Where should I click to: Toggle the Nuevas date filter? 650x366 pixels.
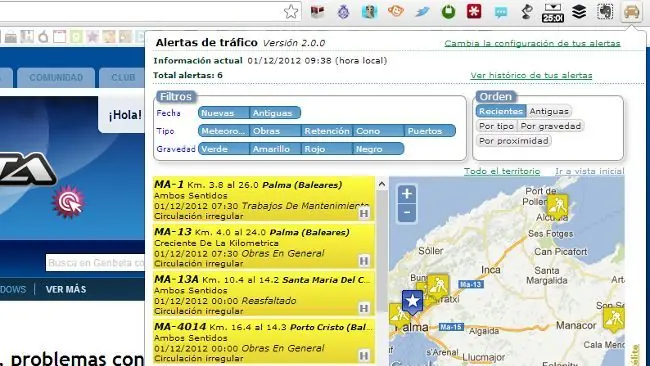(x=224, y=113)
